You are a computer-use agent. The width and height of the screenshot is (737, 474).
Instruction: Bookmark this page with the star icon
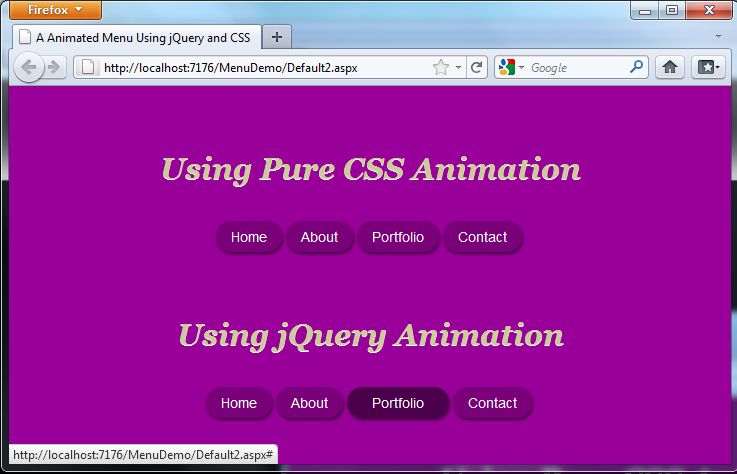441,67
